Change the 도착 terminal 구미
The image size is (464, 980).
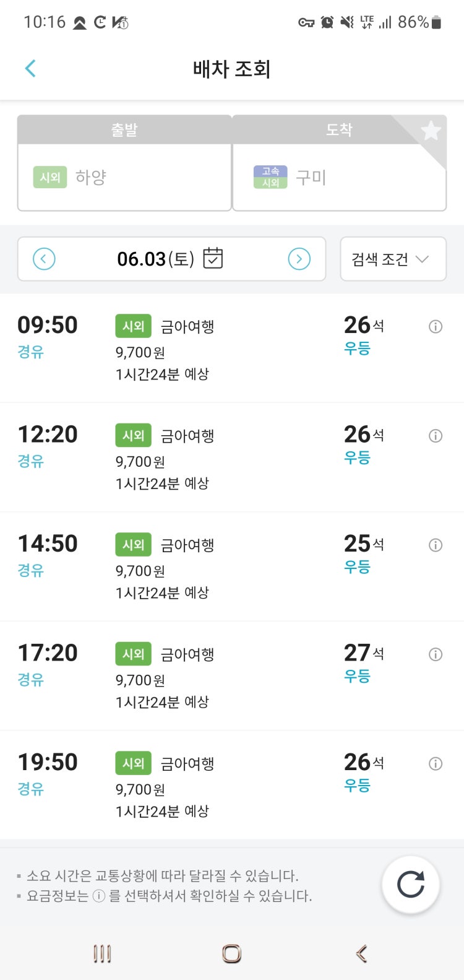339,178
